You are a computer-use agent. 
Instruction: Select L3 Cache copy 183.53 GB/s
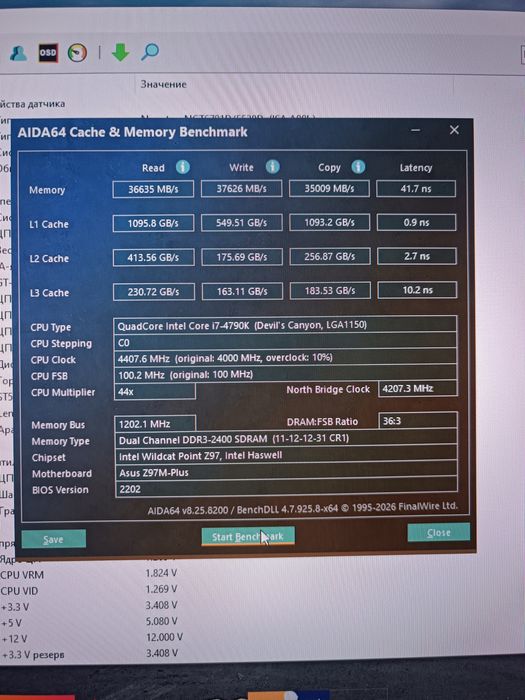(330, 291)
